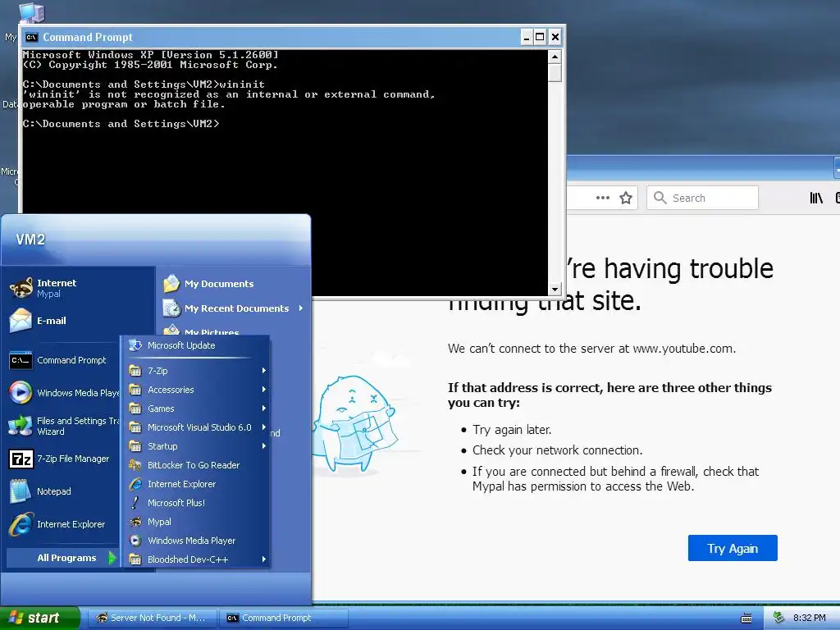This screenshot has height=630, width=840.
Task: Open E-mail from the Start menu
Action: (x=52, y=321)
